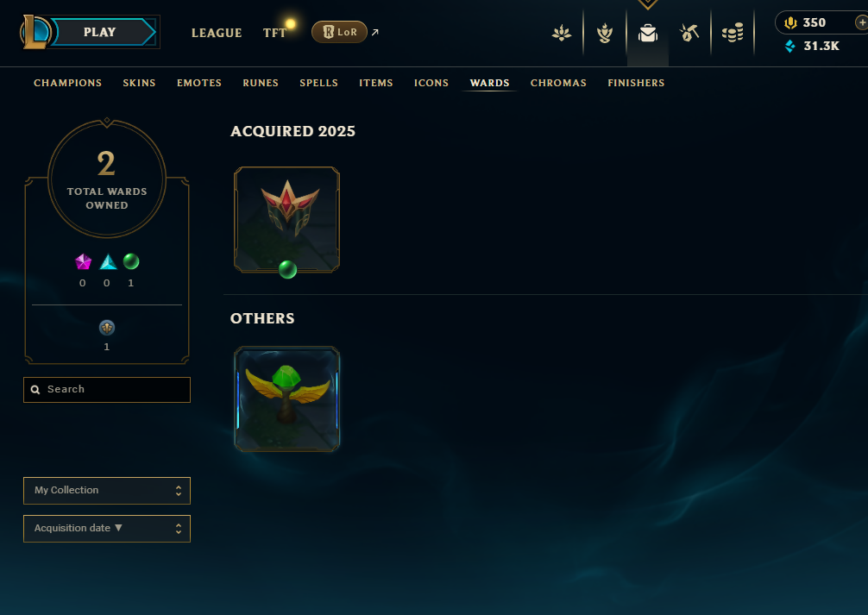The width and height of the screenshot is (868, 615).
Task: Select the red crown ward thumbnail
Action: [x=286, y=219]
